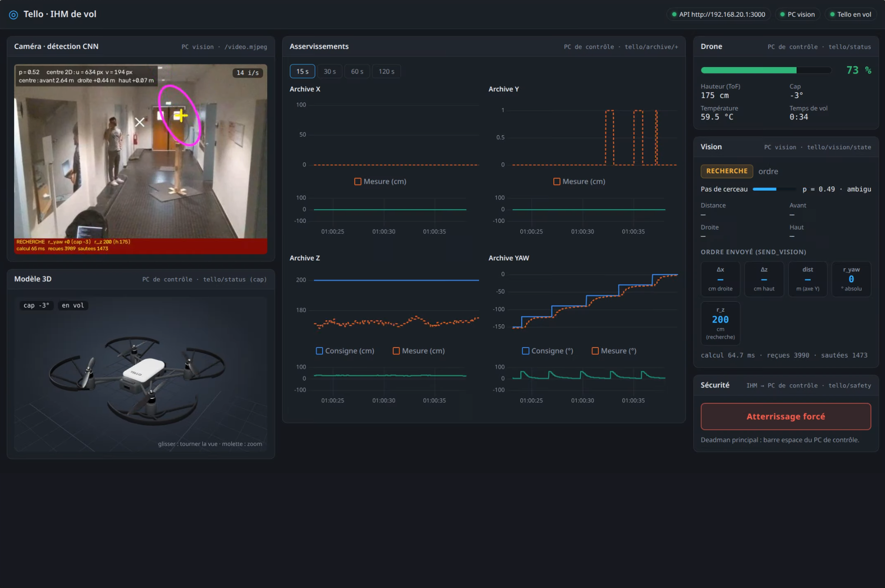Click the 14 i/s frame rate badge
The image size is (885, 588).
click(x=248, y=73)
